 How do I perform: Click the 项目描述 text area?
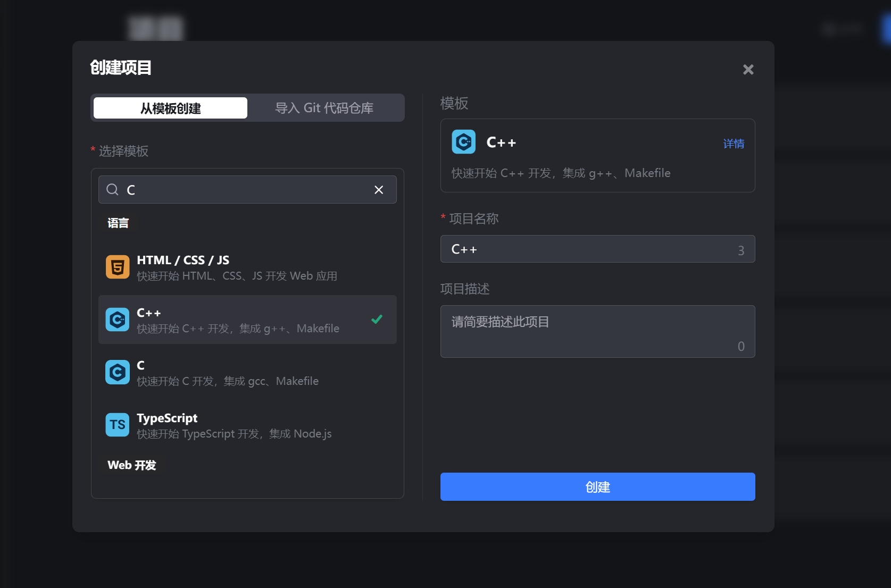point(590,331)
